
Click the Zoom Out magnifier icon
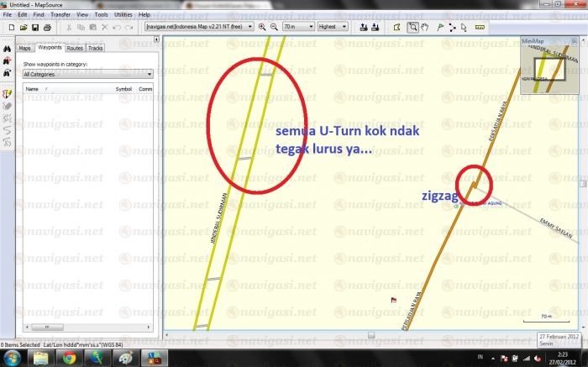point(274,27)
